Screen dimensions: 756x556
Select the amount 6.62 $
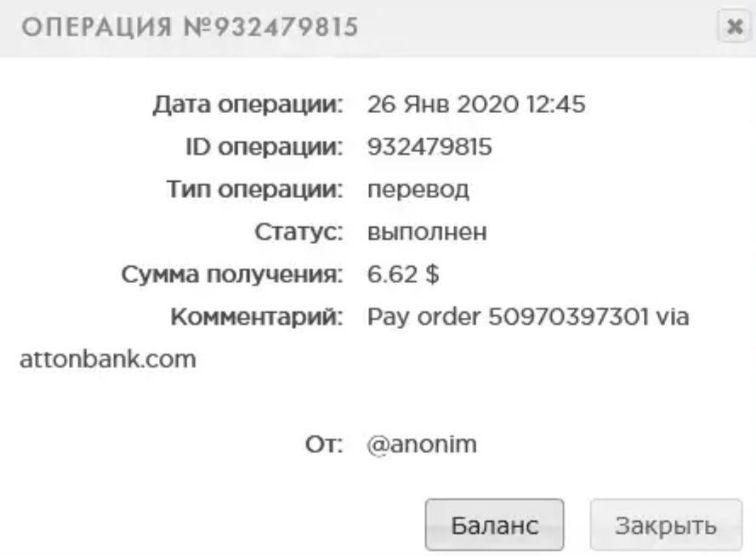[403, 275]
